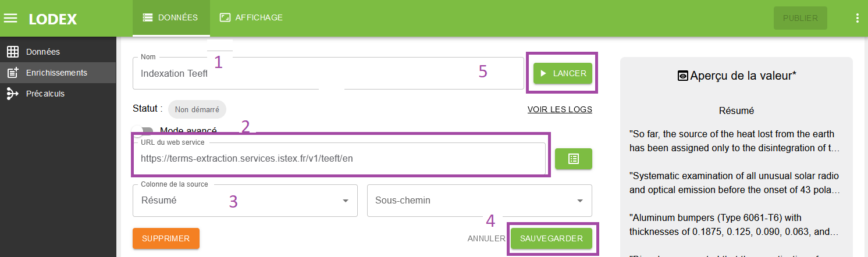Screen dimensions: 868x257
Task: Click the SAUVEGARDER button
Action: [551, 238]
